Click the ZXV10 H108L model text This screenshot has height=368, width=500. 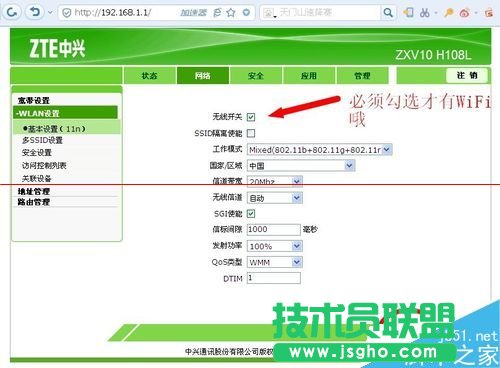point(433,55)
